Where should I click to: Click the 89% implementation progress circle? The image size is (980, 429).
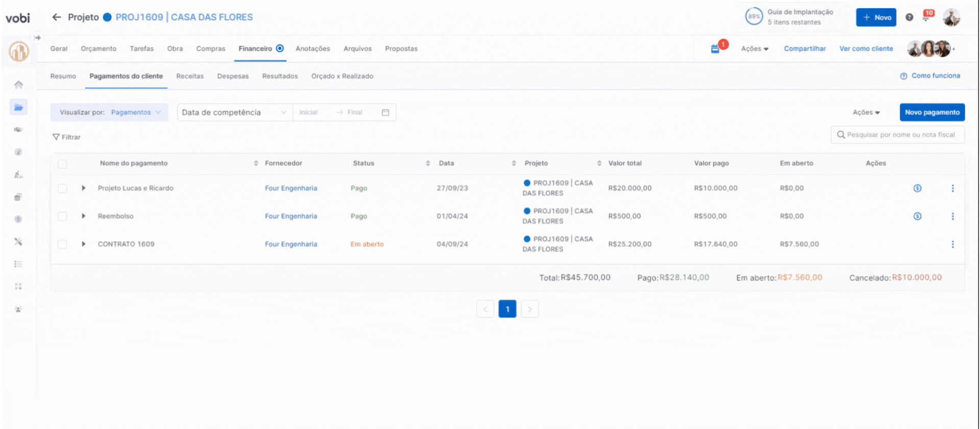click(x=754, y=17)
